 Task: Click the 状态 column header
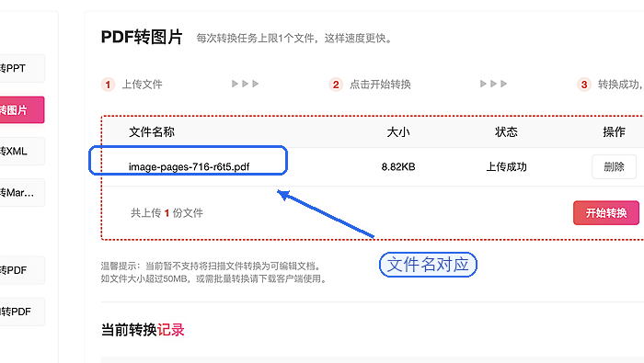point(506,131)
